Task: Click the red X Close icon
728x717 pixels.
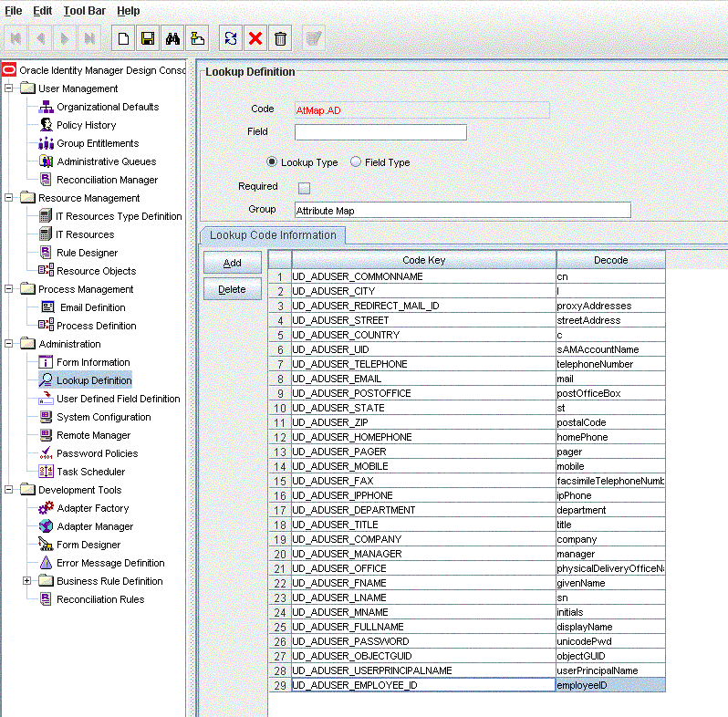Action: [x=255, y=38]
